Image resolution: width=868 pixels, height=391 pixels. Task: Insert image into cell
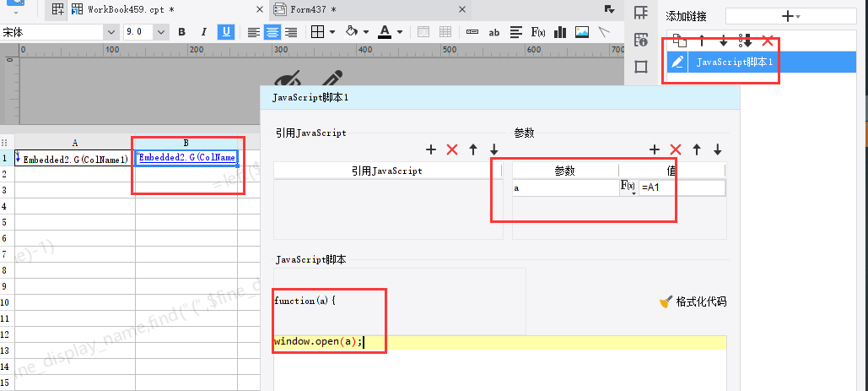582,32
